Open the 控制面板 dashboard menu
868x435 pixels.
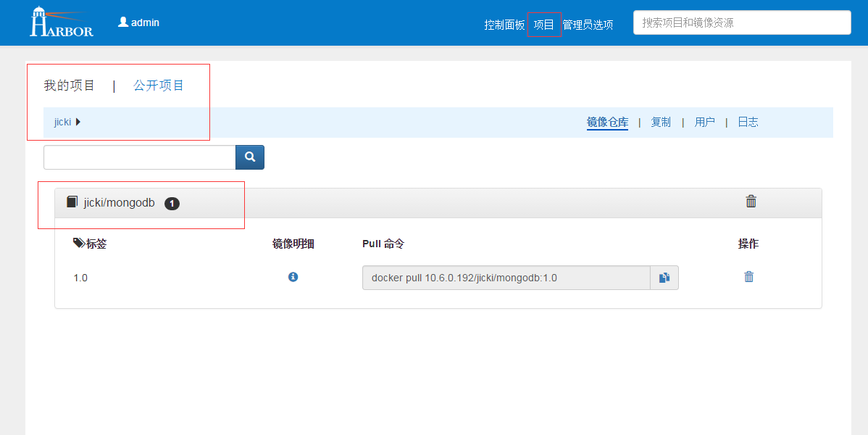[504, 25]
